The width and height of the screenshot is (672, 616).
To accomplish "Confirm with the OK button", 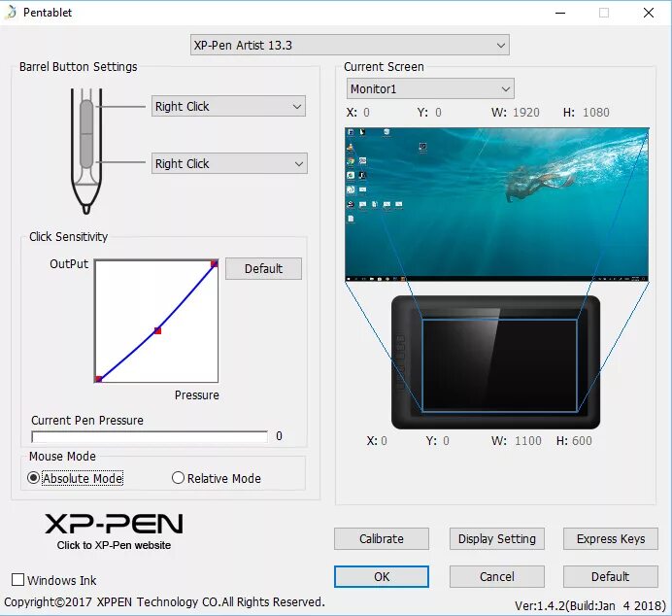I will coord(382,576).
